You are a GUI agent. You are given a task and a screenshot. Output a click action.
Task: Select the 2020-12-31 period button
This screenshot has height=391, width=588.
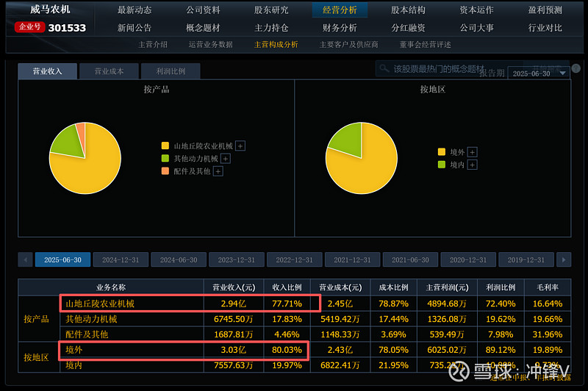pyautogui.click(x=468, y=259)
